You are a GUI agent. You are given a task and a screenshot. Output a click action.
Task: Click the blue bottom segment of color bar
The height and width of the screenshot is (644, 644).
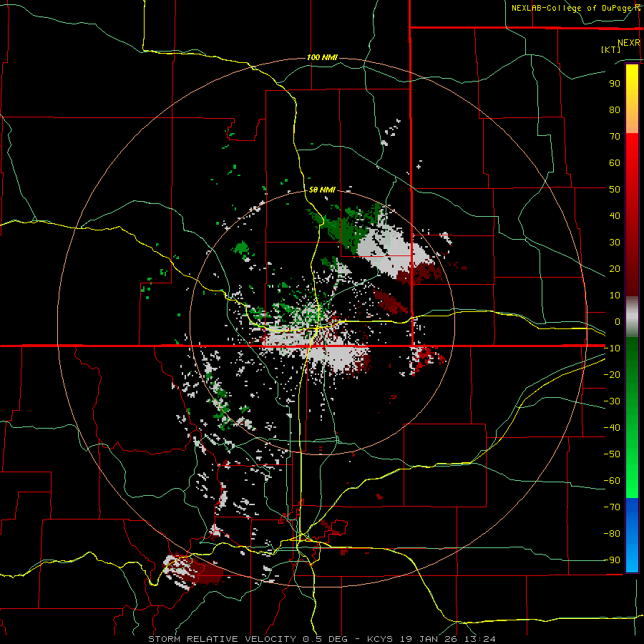pos(632,535)
